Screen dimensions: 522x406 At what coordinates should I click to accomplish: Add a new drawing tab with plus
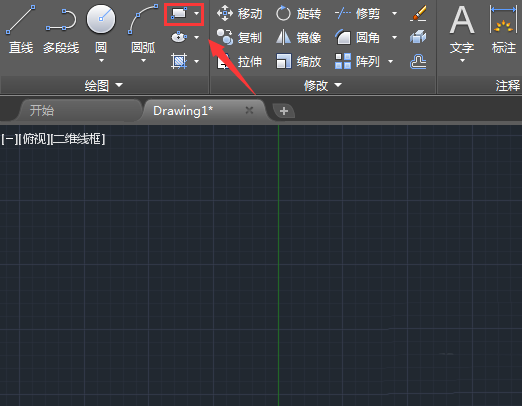(x=284, y=111)
